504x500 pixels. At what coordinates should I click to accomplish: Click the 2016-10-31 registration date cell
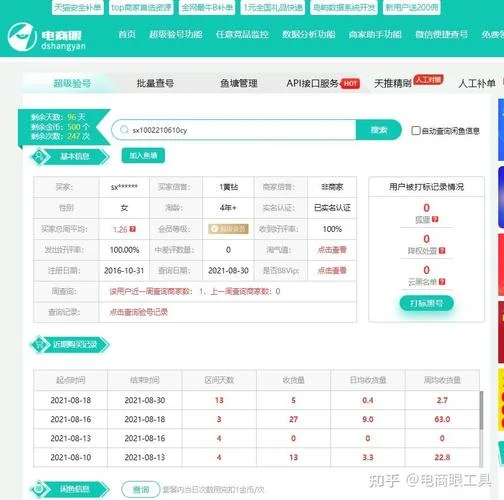point(124,271)
